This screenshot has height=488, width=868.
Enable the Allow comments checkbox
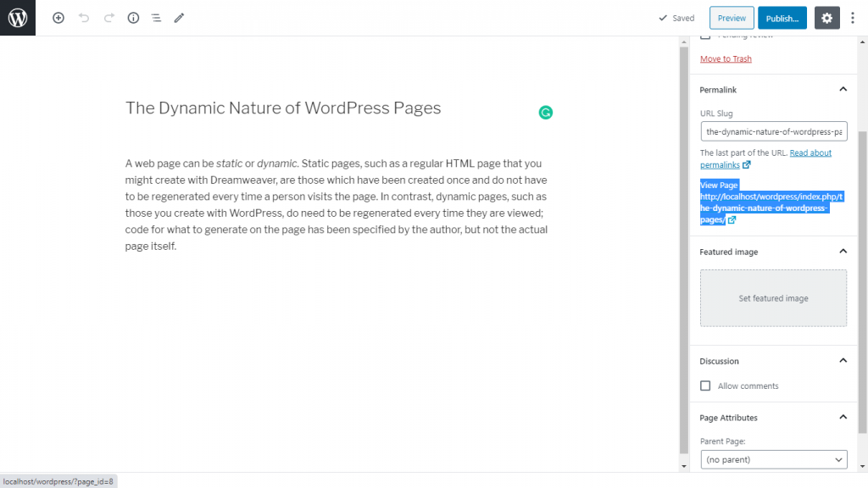(705, 386)
